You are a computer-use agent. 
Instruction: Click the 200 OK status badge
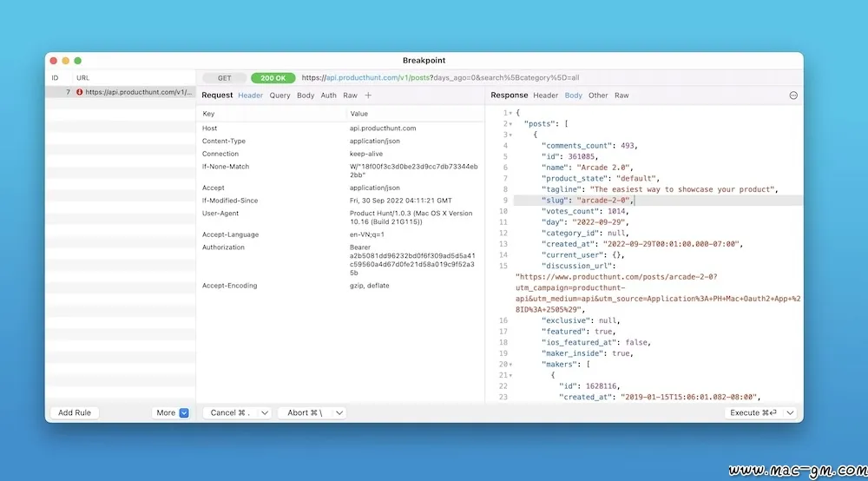tap(273, 78)
